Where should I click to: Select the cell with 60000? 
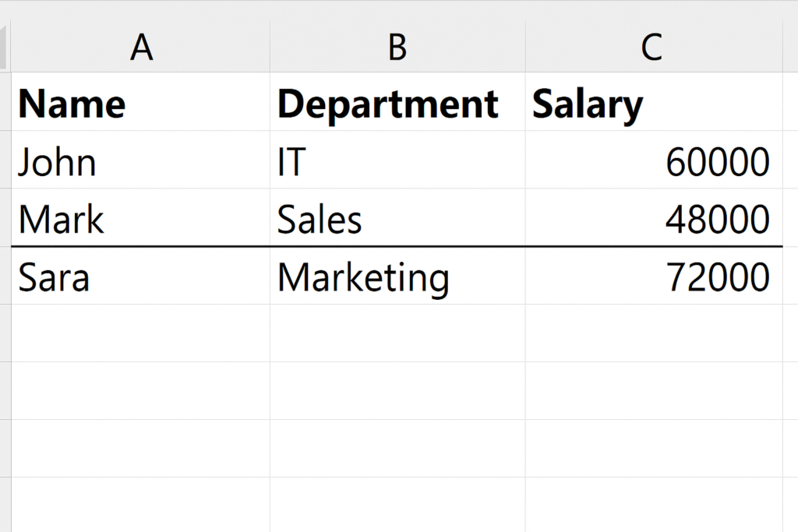pos(654,160)
